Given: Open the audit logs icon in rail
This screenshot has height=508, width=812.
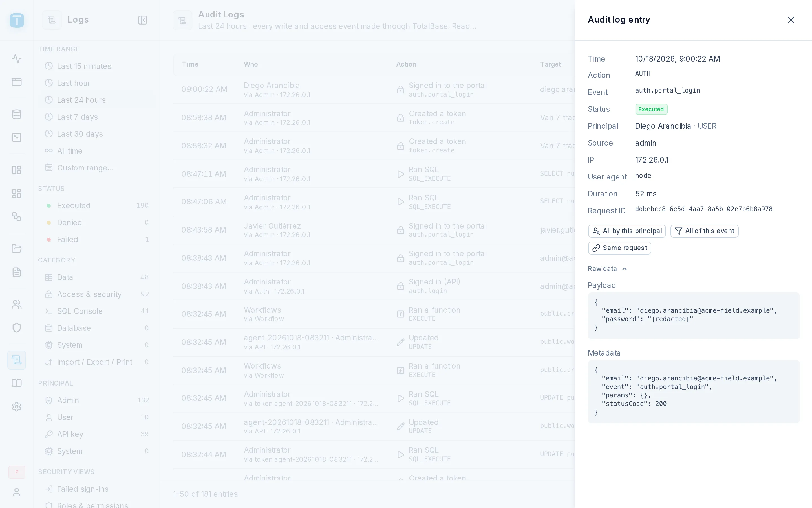Looking at the screenshot, I should pyautogui.click(x=17, y=360).
